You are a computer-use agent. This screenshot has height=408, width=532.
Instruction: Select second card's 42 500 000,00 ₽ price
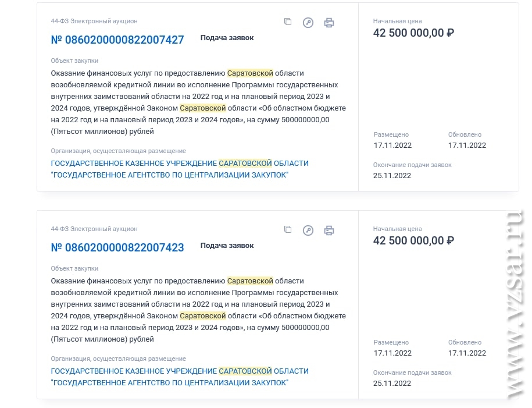click(x=413, y=241)
